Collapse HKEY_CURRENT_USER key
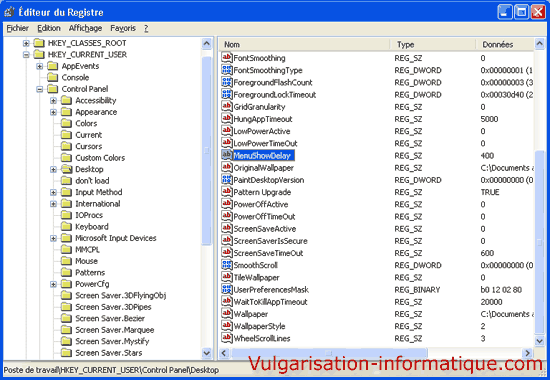The width and height of the screenshot is (550, 380). click(26, 55)
